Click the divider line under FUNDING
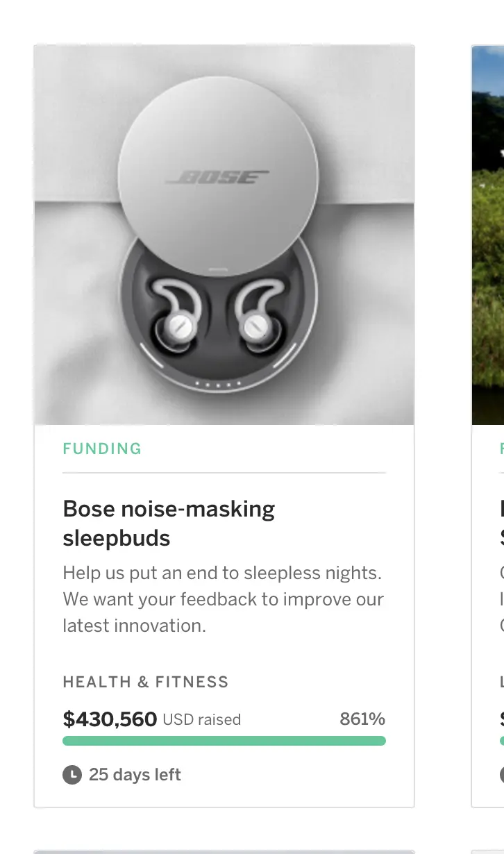 (224, 473)
